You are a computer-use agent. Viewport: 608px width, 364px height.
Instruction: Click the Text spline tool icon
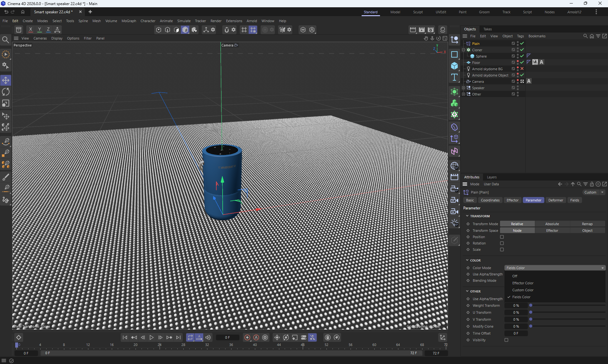pyautogui.click(x=454, y=77)
